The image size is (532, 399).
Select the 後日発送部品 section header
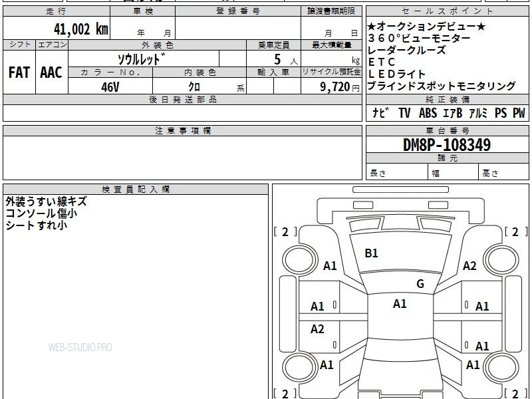[x=182, y=100]
